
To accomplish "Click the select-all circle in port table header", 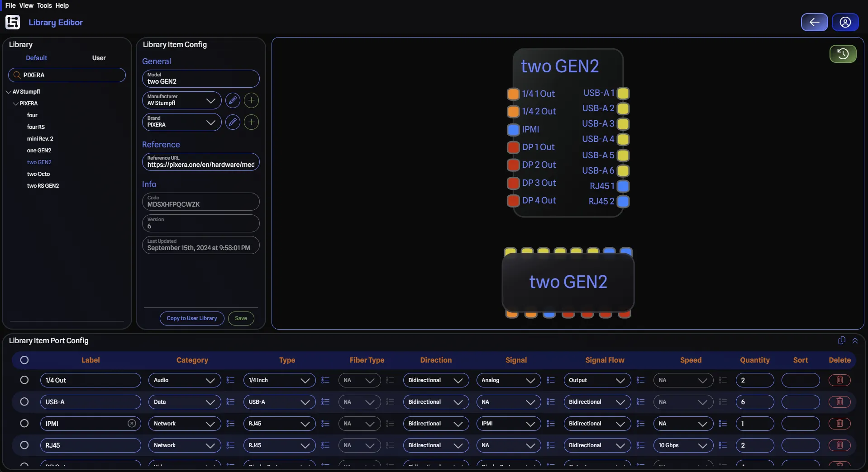I will [25, 360].
